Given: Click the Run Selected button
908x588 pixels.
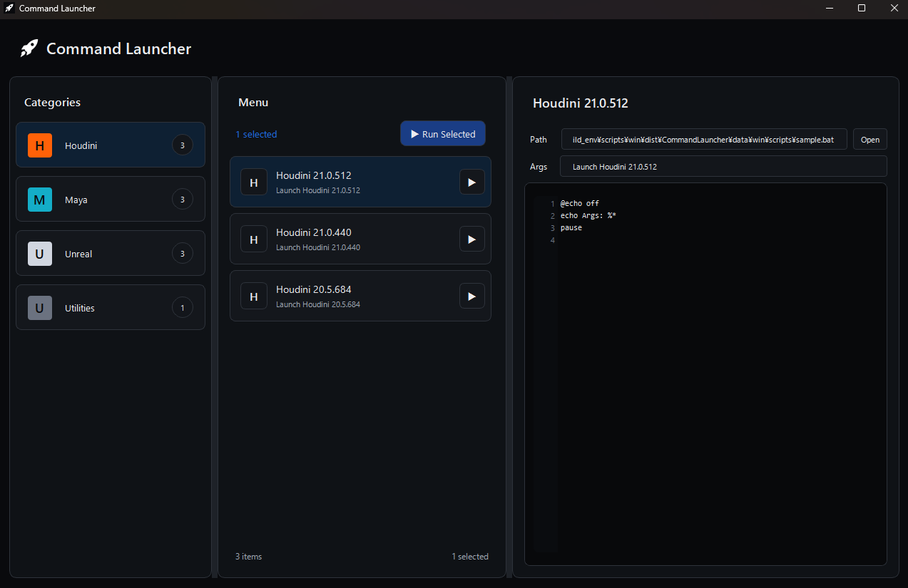Looking at the screenshot, I should (x=443, y=134).
